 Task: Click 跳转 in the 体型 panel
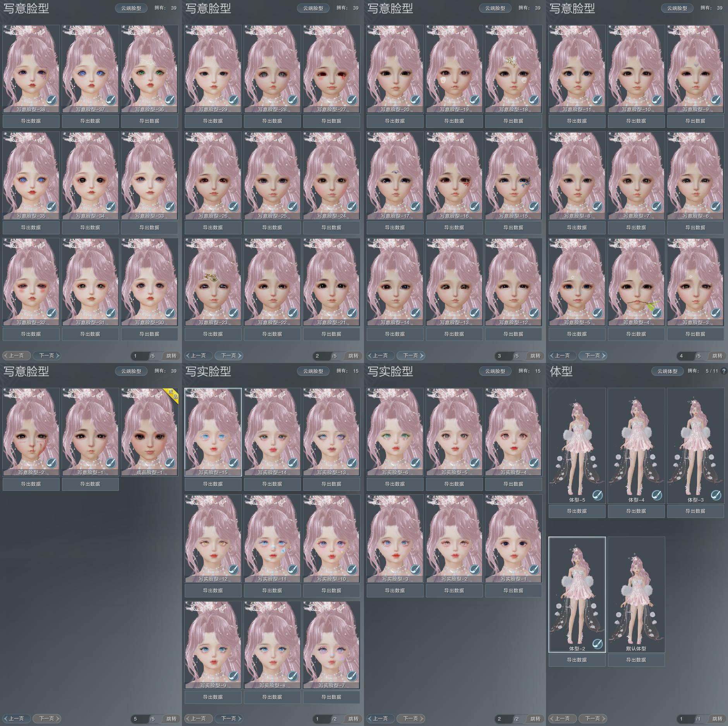coord(718,719)
